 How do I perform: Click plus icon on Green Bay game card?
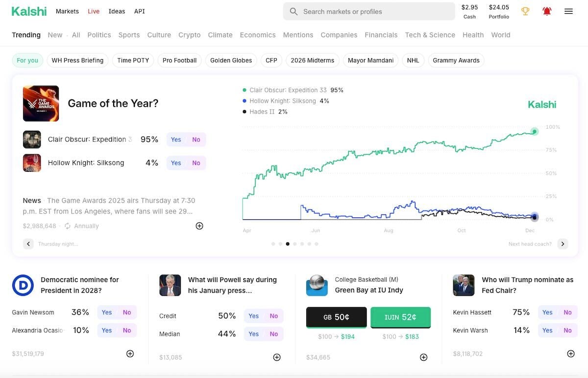click(424, 357)
